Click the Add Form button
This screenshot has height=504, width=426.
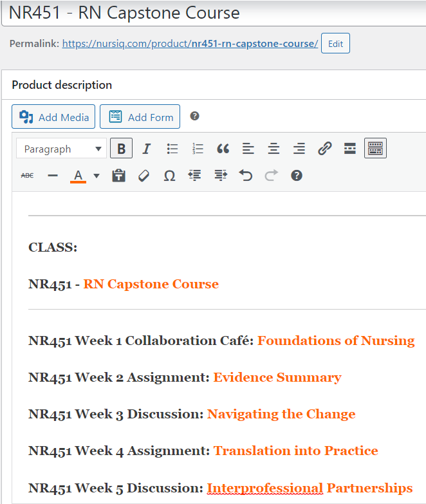140,117
